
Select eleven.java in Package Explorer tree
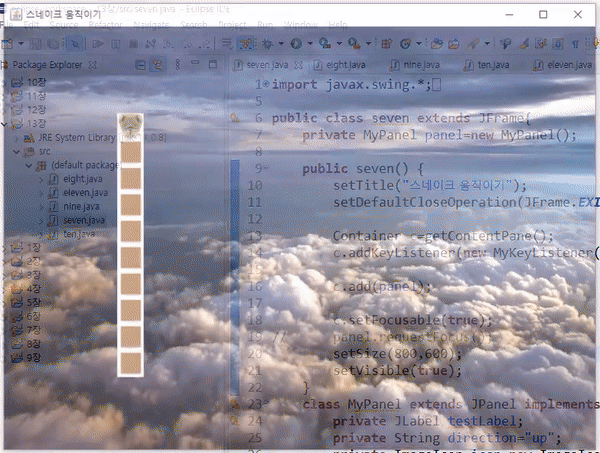(85, 193)
